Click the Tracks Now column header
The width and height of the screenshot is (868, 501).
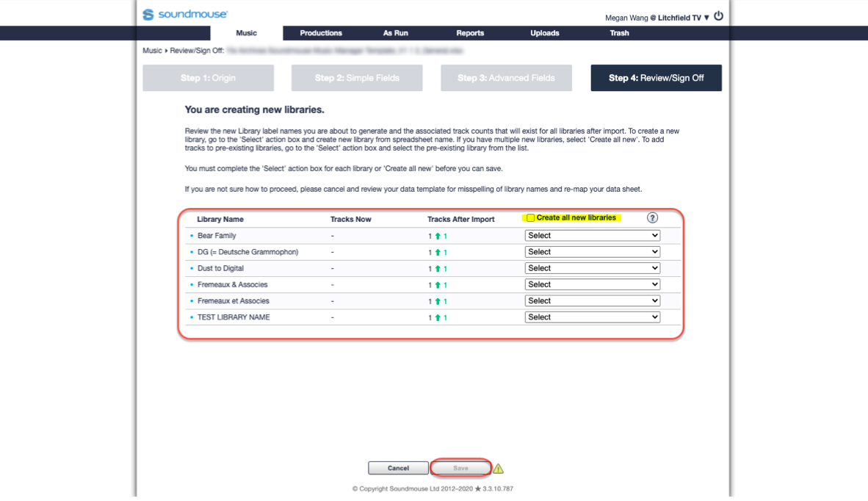[x=350, y=219]
